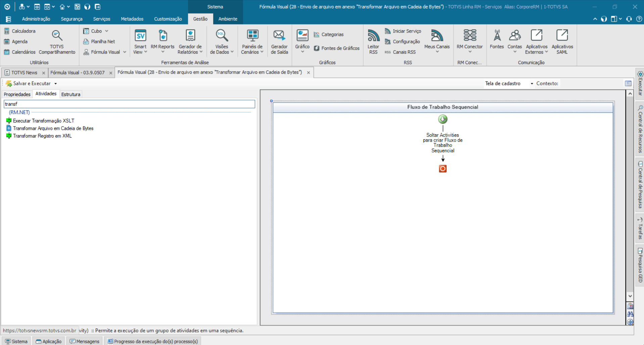
Task: Open Canais RSS
Action: 400,52
